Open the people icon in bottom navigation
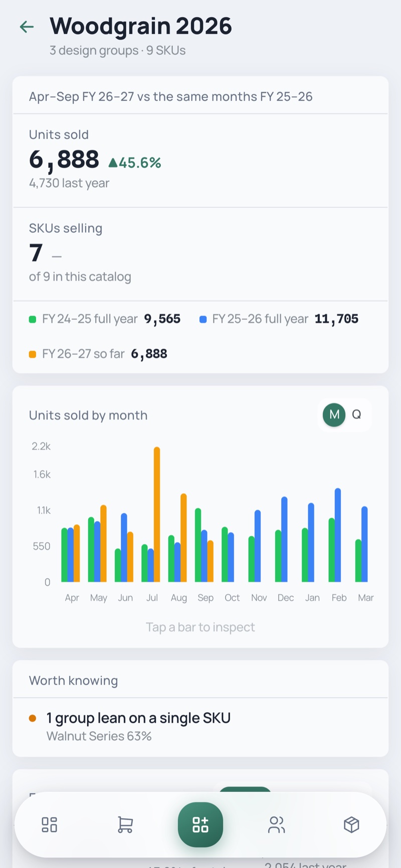 click(x=276, y=824)
